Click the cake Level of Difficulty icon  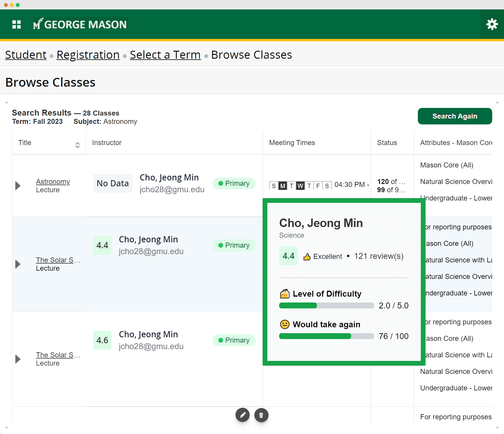(x=284, y=294)
